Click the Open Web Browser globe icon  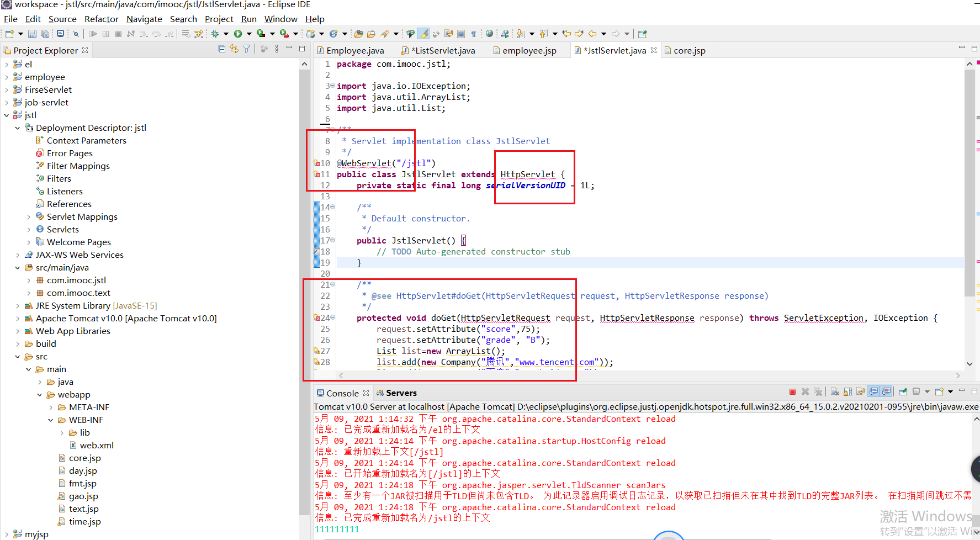pos(489,34)
